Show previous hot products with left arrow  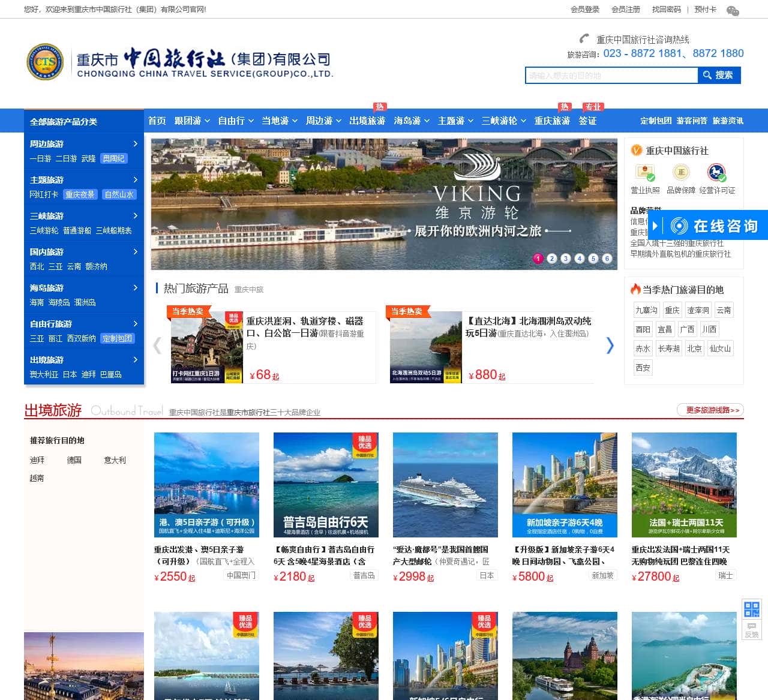(x=157, y=346)
